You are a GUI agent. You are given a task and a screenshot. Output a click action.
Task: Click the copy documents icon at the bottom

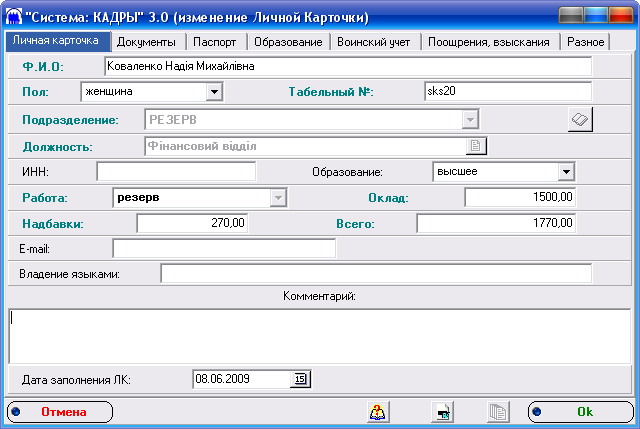498,412
